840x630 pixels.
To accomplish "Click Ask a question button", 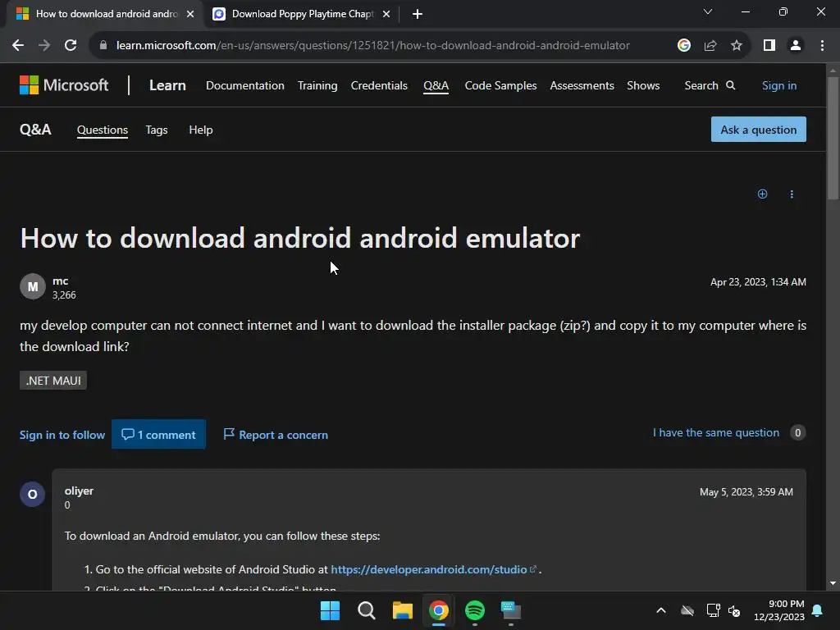I will [x=758, y=130].
